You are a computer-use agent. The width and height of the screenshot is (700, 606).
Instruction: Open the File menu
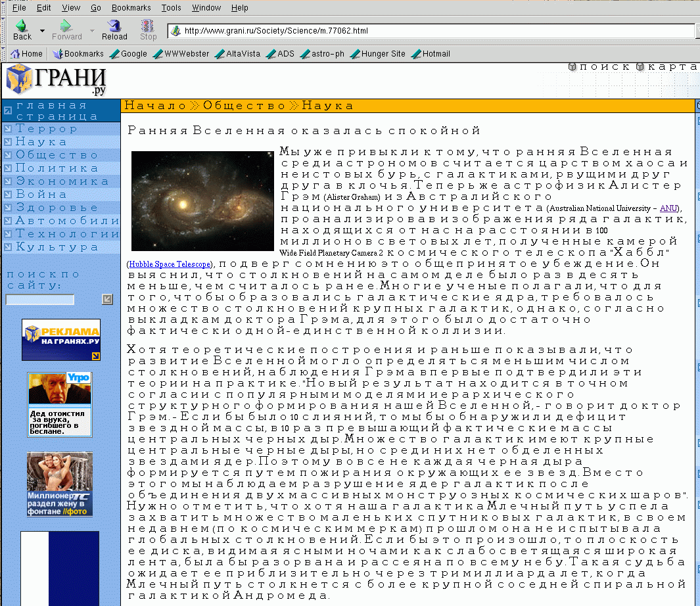click(x=19, y=8)
